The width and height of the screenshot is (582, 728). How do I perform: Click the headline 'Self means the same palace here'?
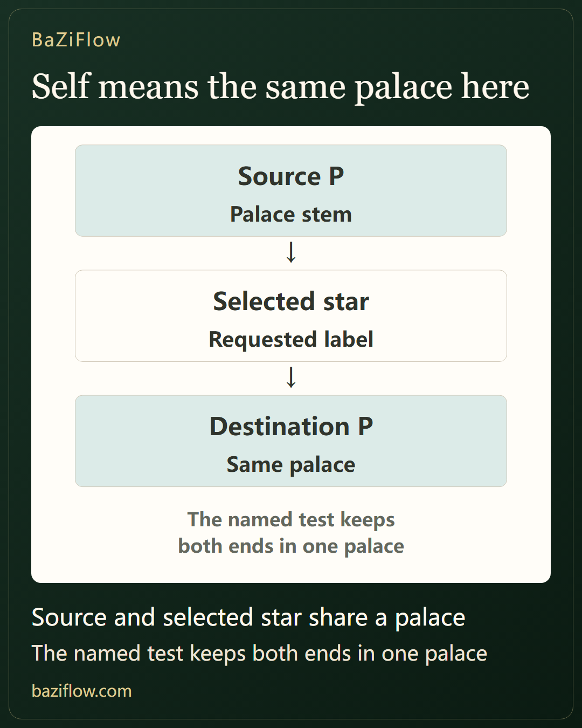click(x=280, y=87)
